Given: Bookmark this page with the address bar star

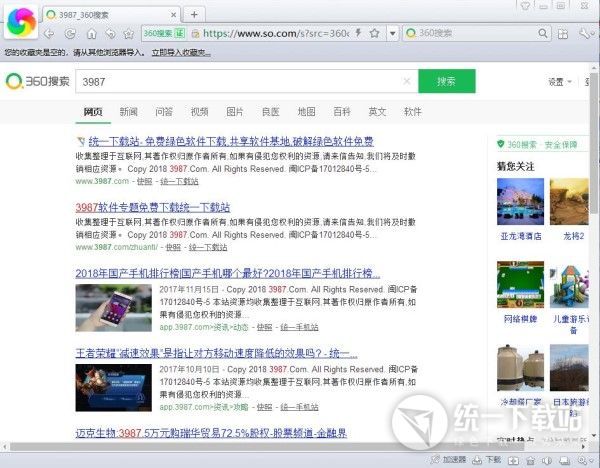Looking at the screenshot, I should [x=375, y=33].
